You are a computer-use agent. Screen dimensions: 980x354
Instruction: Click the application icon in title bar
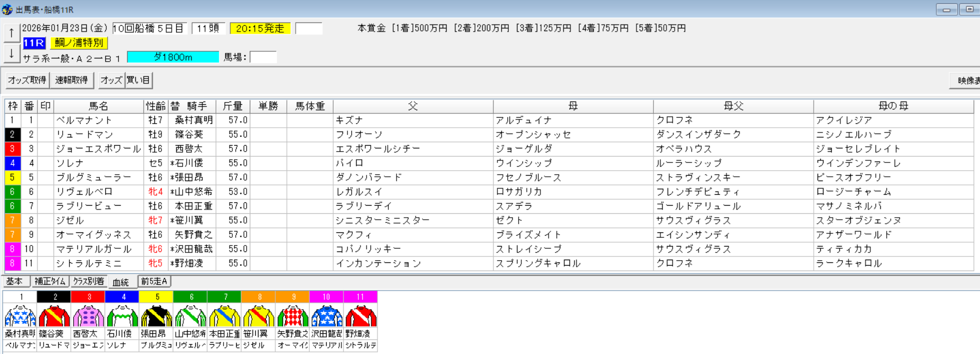[7, 9]
